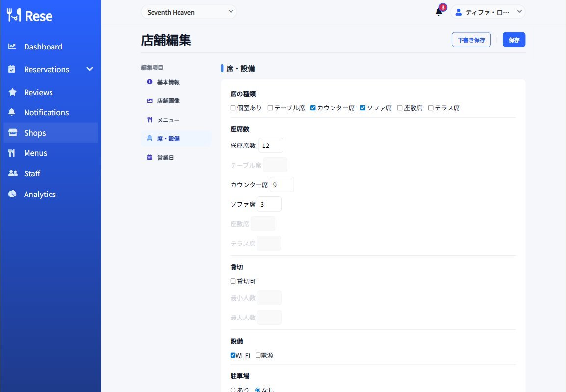566x392 pixels.
Task: Click the Analytics pie chart icon
Action: (x=12, y=194)
